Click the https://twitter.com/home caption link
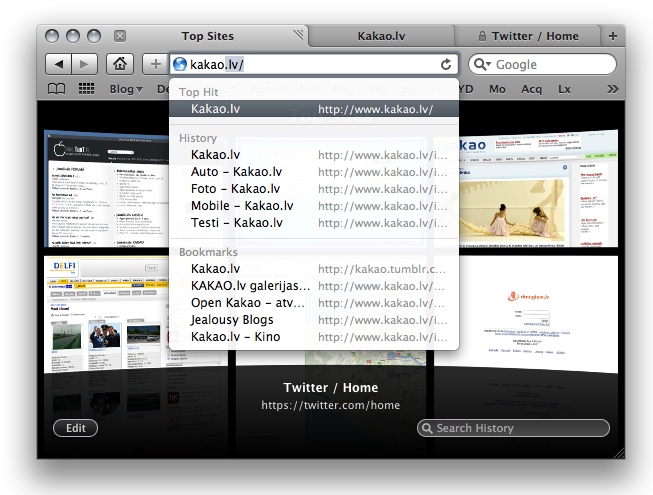This screenshot has height=495, width=653. coord(331,405)
